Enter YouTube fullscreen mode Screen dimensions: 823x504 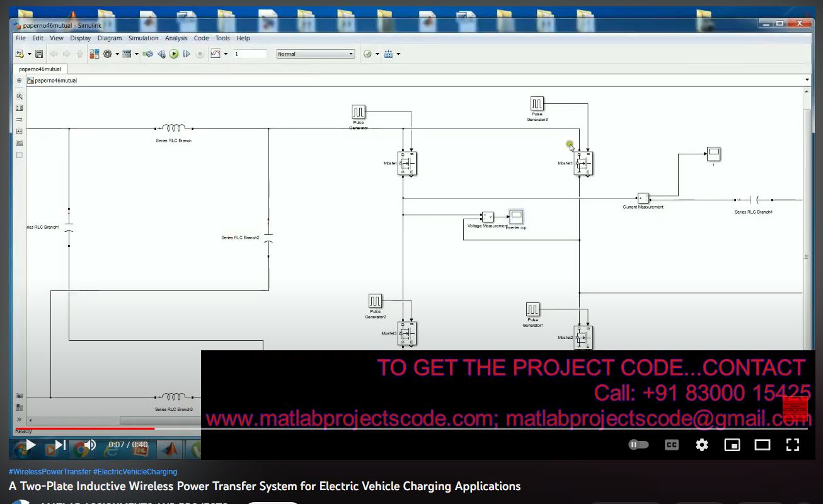pos(793,445)
